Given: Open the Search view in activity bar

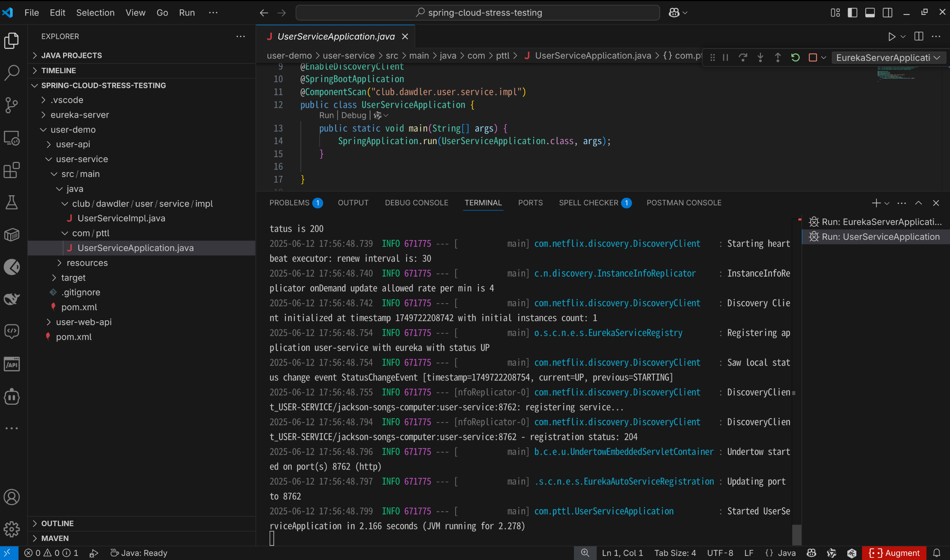Looking at the screenshot, I should pos(12,72).
